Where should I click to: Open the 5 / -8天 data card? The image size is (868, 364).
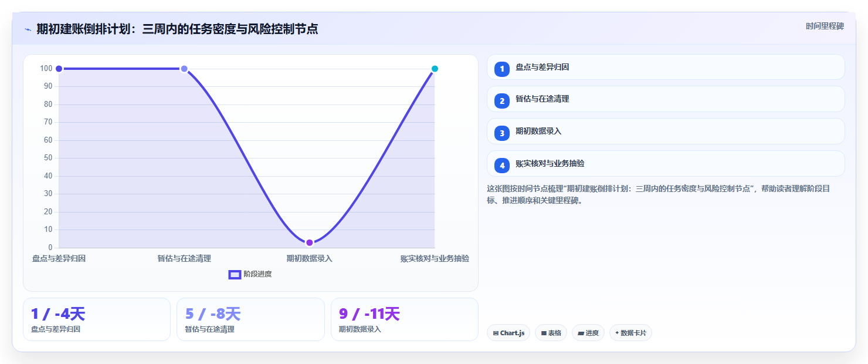click(x=250, y=319)
